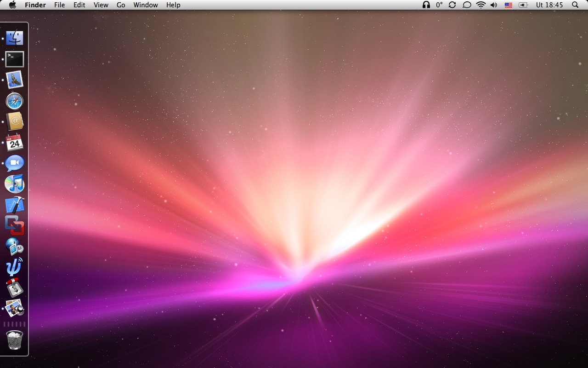Image resolution: width=588 pixels, height=368 pixels.
Task: Open iTunes from the Dock
Action: (15, 184)
